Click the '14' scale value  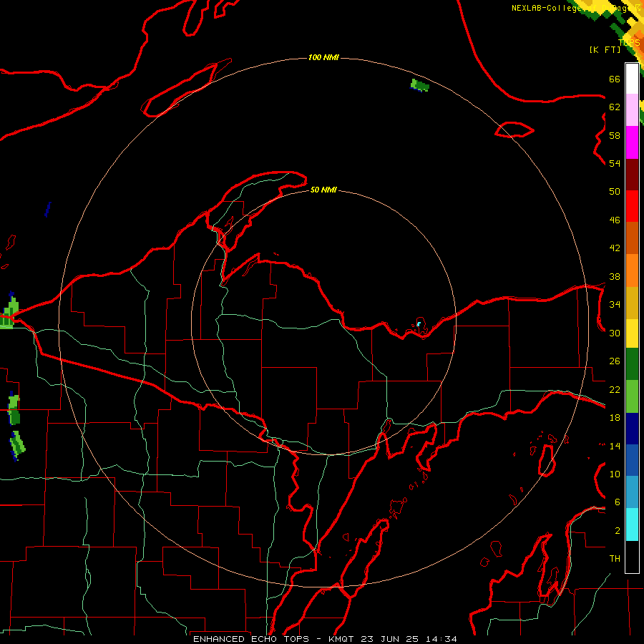(x=615, y=446)
